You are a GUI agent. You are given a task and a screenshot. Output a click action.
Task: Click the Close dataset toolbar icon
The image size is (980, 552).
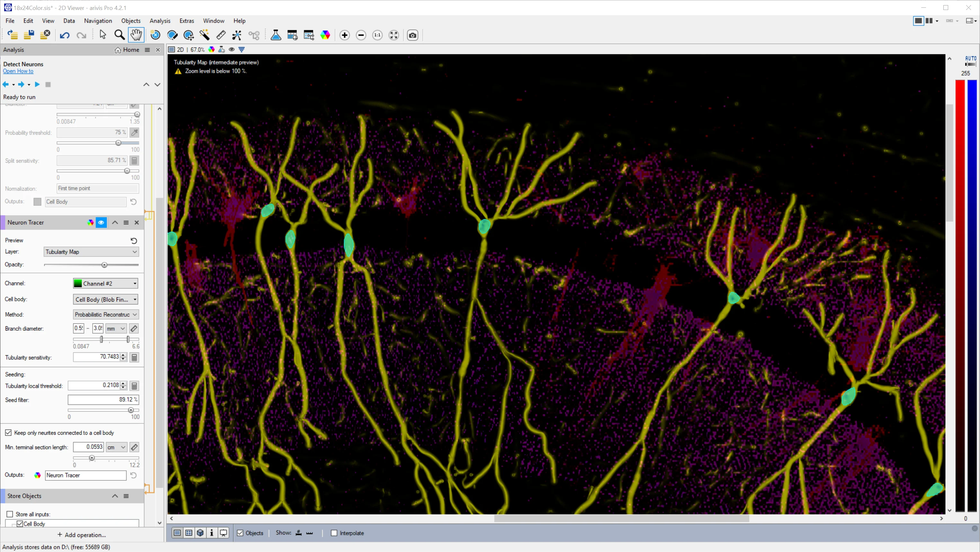click(45, 35)
